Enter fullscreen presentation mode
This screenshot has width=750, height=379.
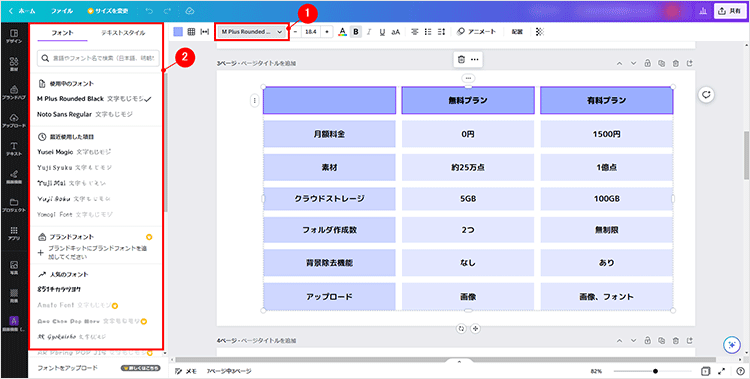[x=722, y=371]
